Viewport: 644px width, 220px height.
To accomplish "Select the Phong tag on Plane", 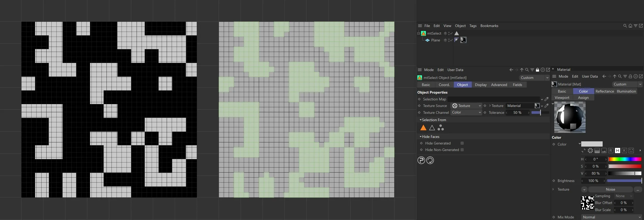I will pyautogui.click(x=457, y=40).
